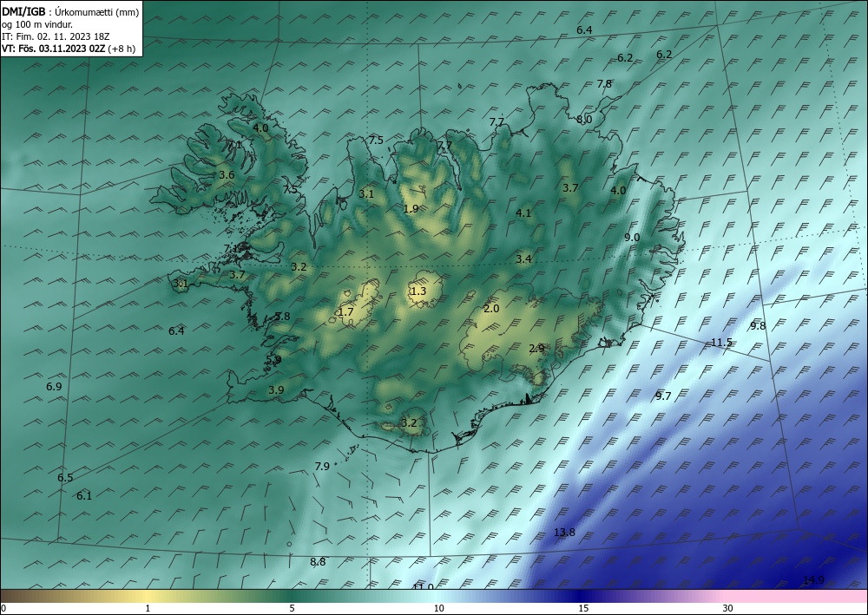Click the 9.8 map value

[x=757, y=326]
